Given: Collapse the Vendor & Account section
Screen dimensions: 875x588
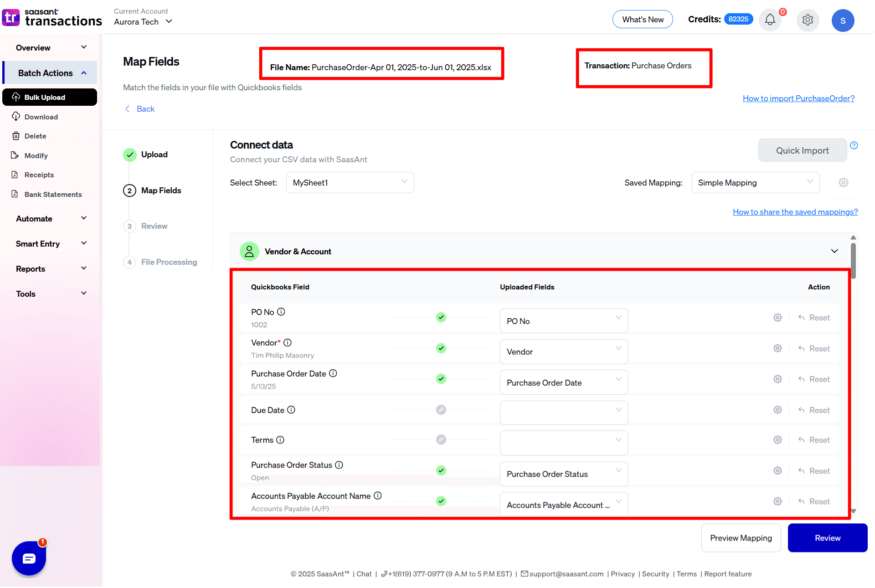Looking at the screenshot, I should pyautogui.click(x=834, y=251).
